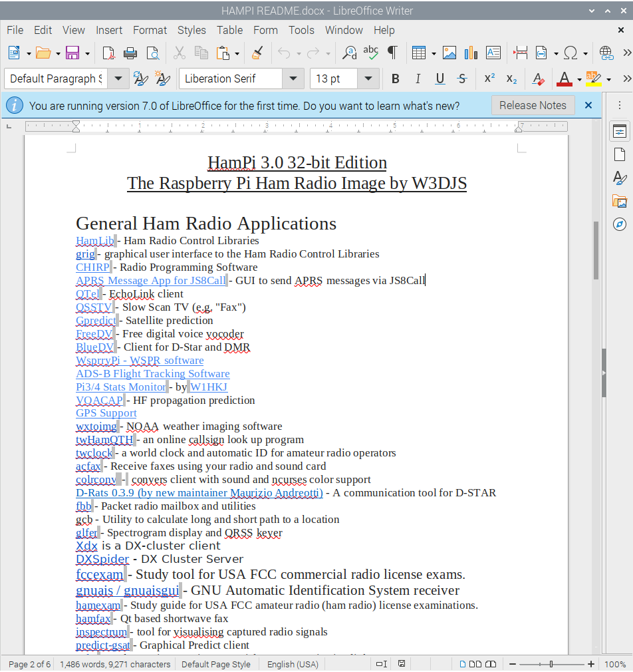This screenshot has height=672, width=633.
Task: Select the Styles icon in the sidebar
Action: 619,178
